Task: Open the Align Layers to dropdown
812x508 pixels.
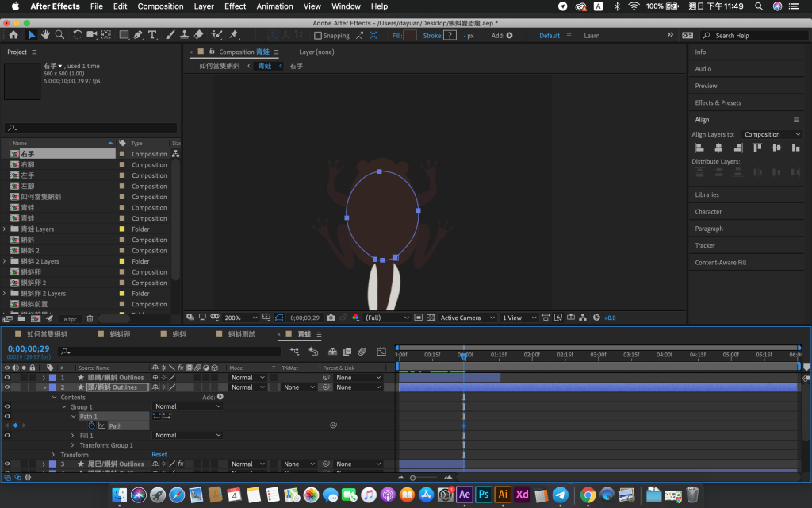Action: tap(772, 134)
